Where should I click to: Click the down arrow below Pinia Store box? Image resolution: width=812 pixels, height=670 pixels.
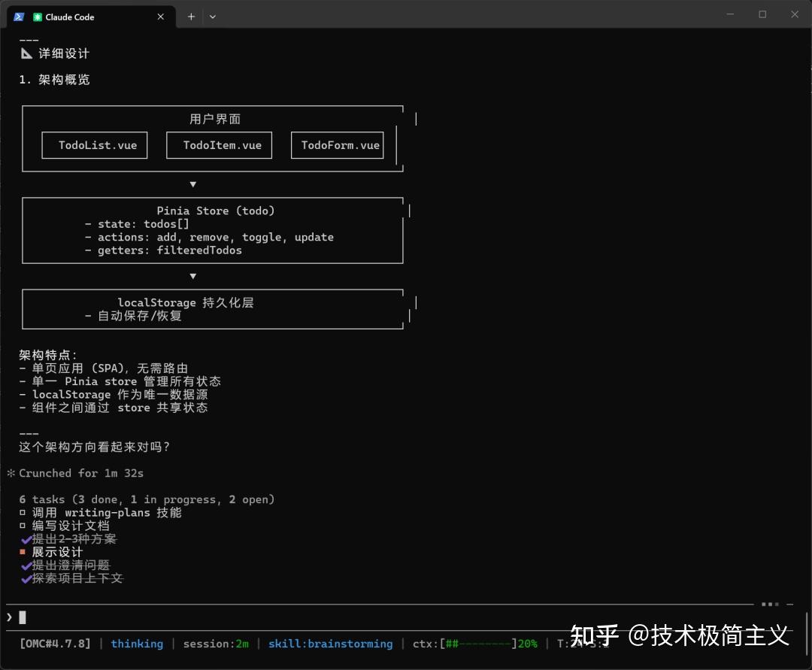193,277
